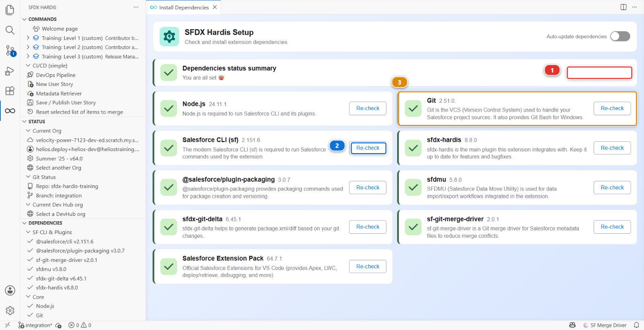Image resolution: width=644 pixels, height=330 pixels.
Task: Click SF Merge Driver in status bar
Action: coord(605,325)
